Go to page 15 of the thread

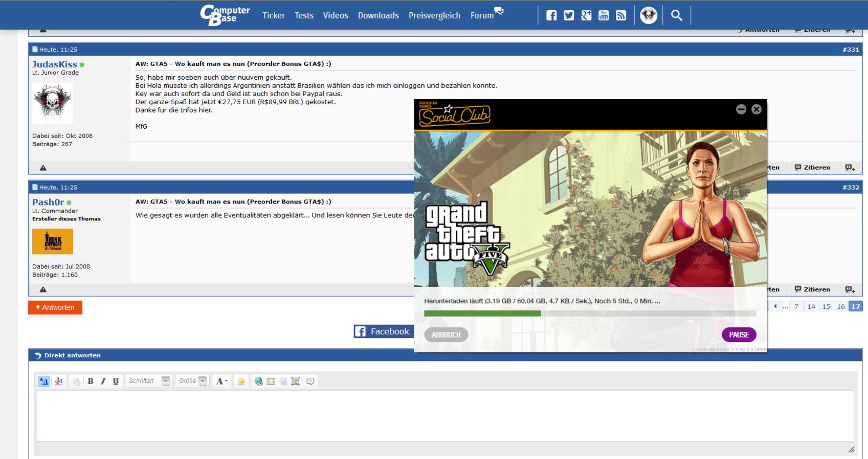(x=826, y=307)
